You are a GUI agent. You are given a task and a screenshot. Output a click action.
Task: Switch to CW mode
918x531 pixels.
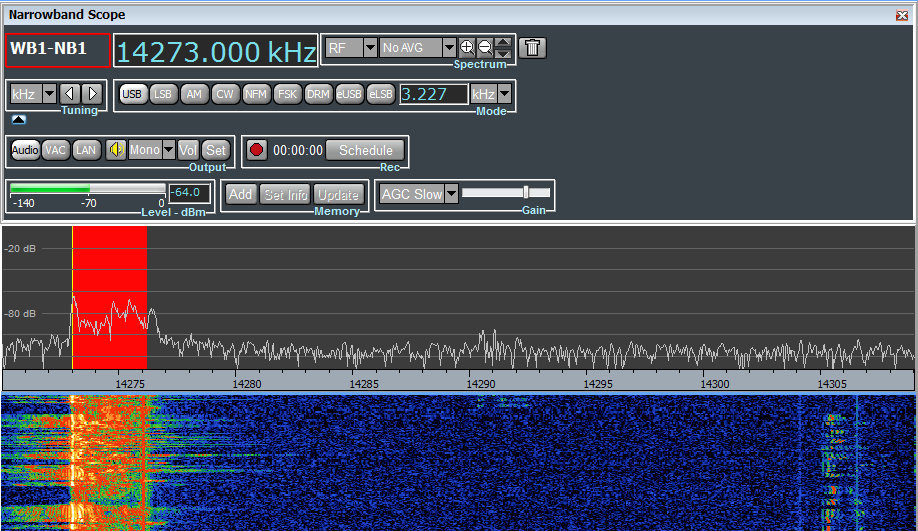pos(225,94)
